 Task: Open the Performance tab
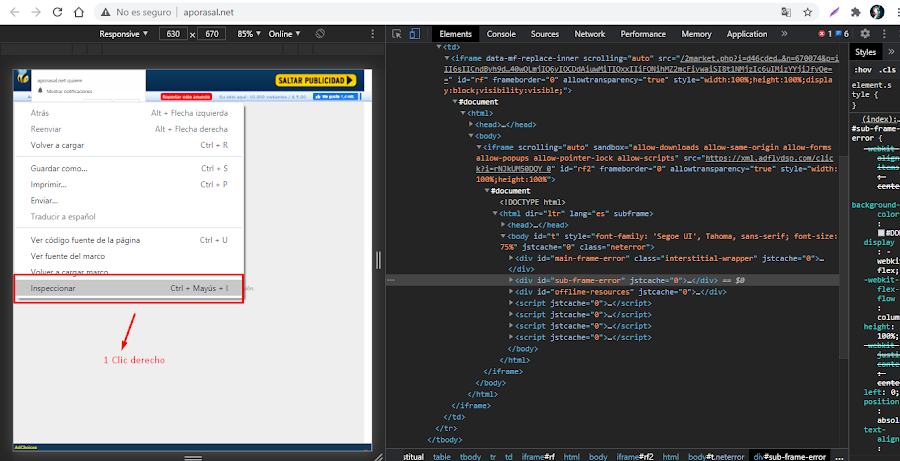(x=643, y=34)
